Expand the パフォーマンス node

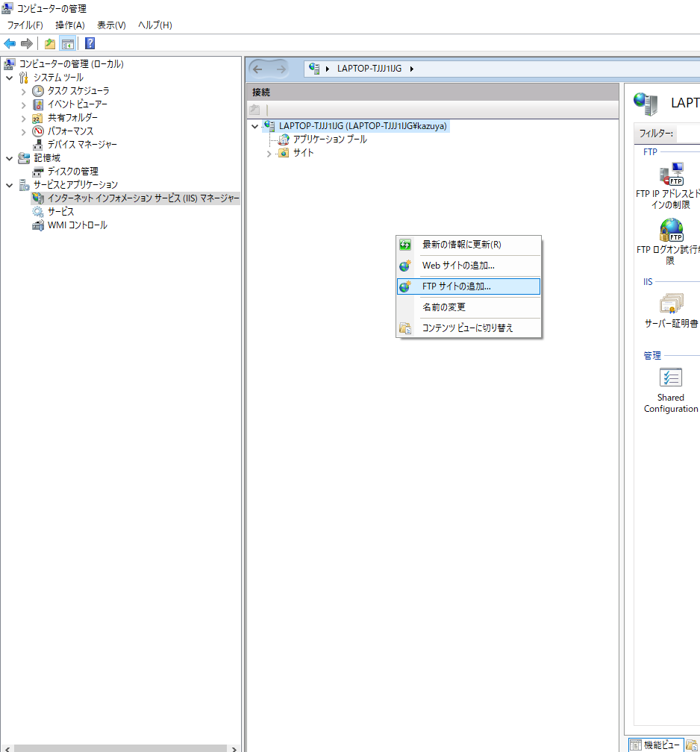24,131
